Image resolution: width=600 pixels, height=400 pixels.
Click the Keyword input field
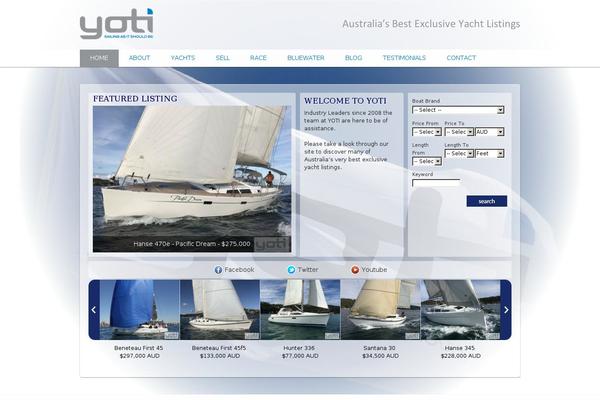(436, 183)
